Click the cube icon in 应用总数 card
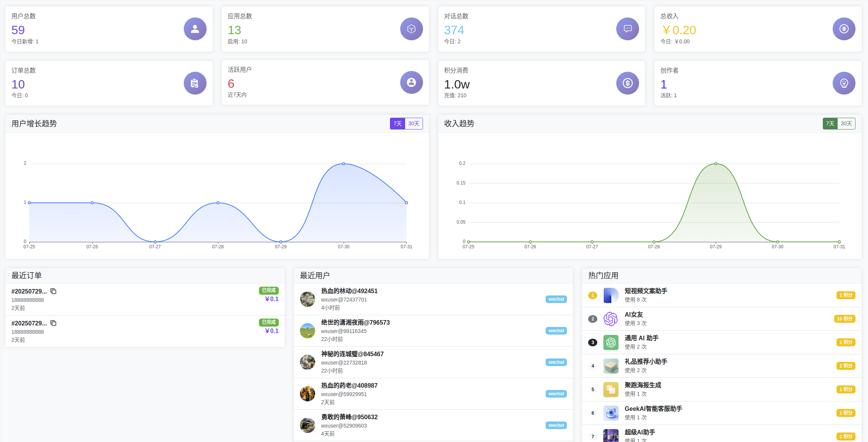 pos(411,29)
